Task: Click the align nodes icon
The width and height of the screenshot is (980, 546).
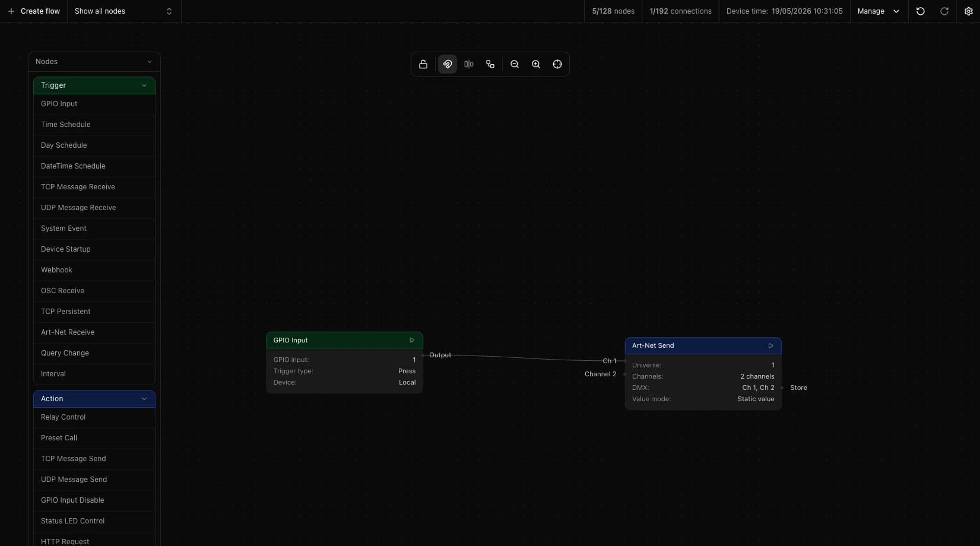Action: [x=469, y=64]
